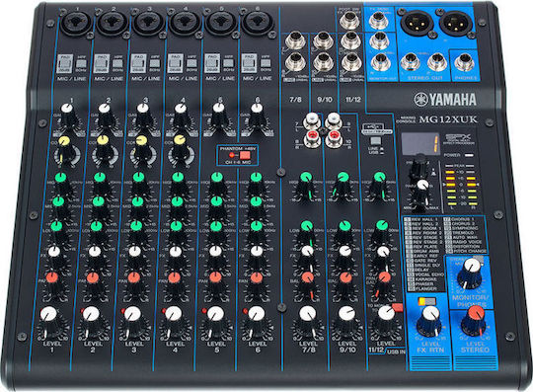Toggle the channel 3 PAD switch
The image size is (533, 392).
pyautogui.click(x=138, y=63)
